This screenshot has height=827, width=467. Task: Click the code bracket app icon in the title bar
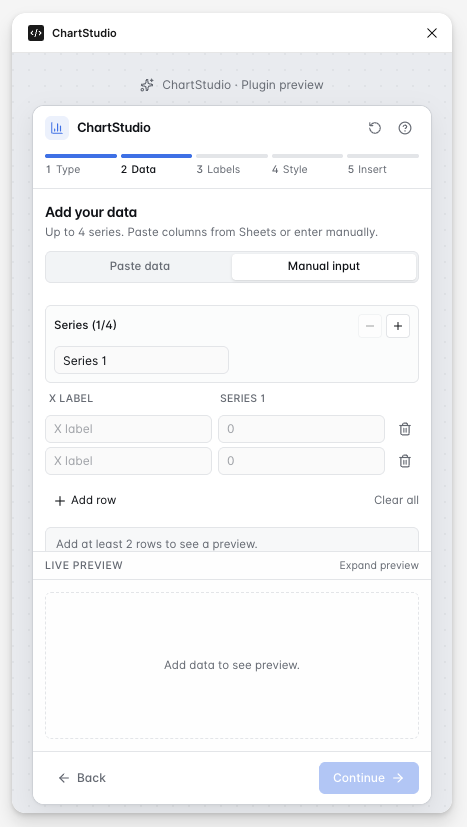click(x=36, y=33)
